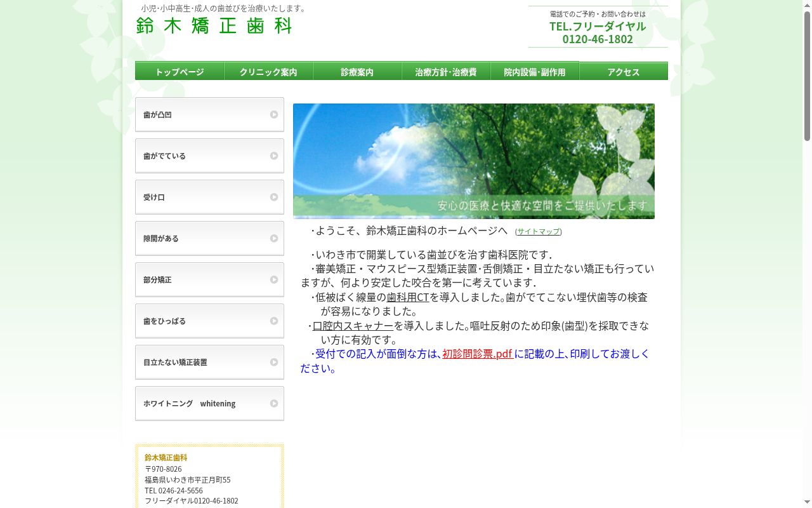Click the forest banner image
Screen dimensions: 812x508
pyautogui.click(x=474, y=161)
